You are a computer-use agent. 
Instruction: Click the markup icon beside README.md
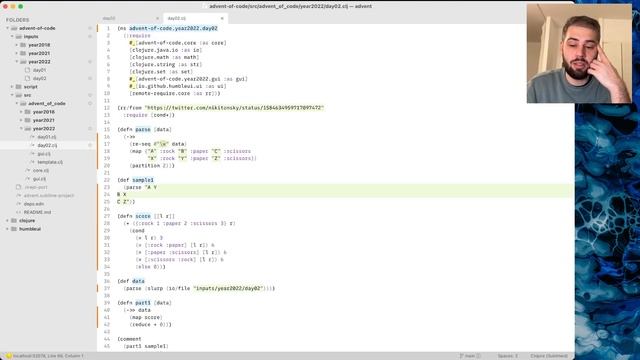point(19,212)
